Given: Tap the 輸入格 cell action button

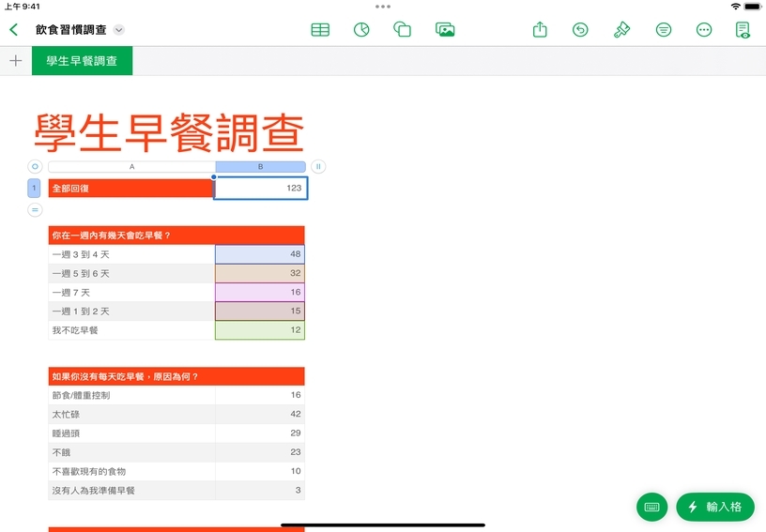Looking at the screenshot, I should point(714,507).
